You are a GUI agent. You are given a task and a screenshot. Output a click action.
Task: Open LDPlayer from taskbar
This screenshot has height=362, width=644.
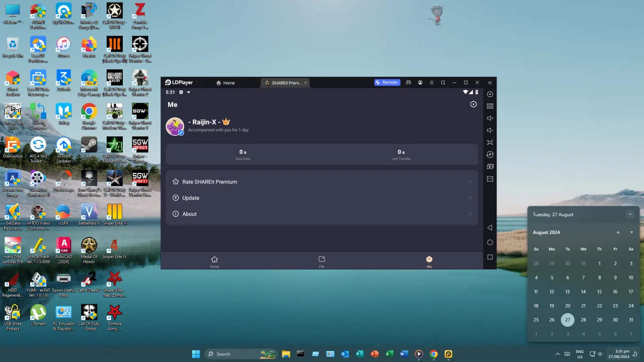(448, 354)
